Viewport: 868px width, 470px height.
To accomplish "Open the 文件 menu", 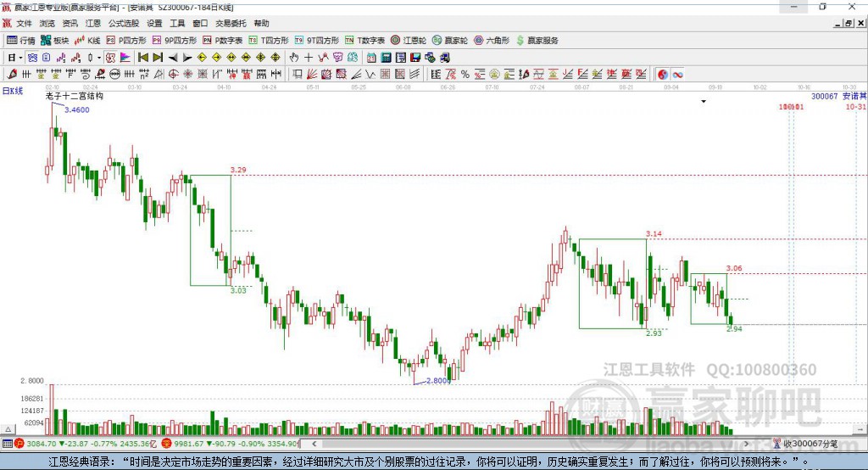I will point(24,23).
